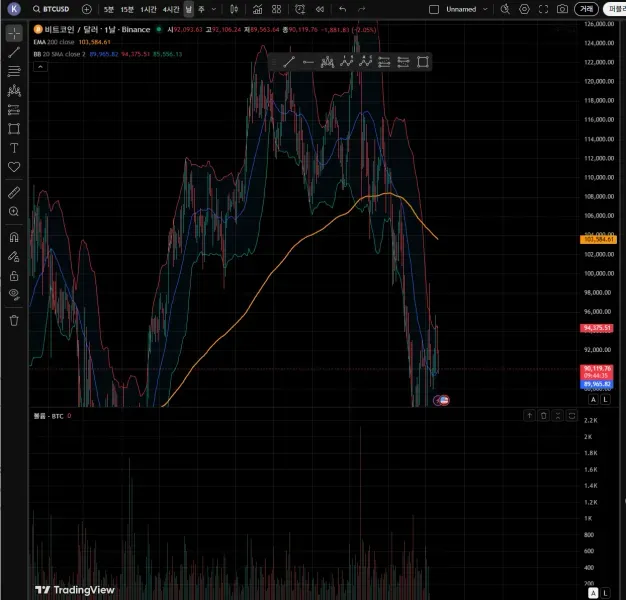Open the Fibonacci/gann lines tool in sidebar
Screen dimensions: 626x600
(x=14, y=71)
